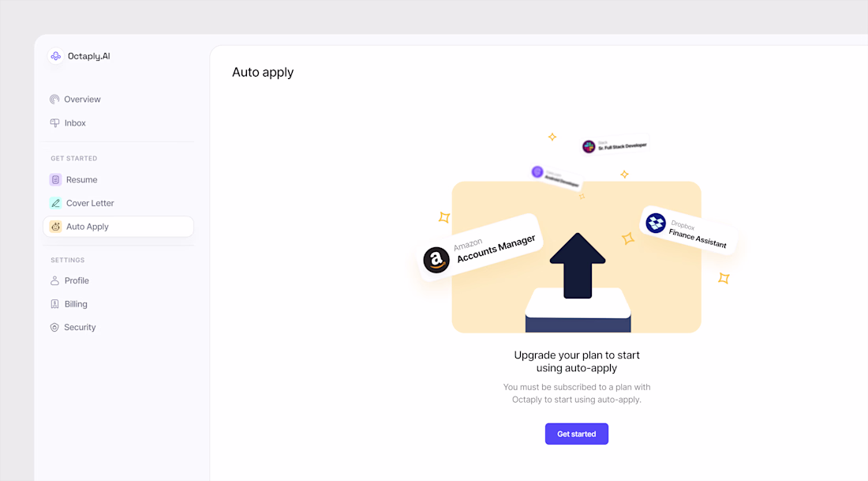Click the Overview fingerprint icon
The width and height of the screenshot is (868, 481).
(x=54, y=100)
